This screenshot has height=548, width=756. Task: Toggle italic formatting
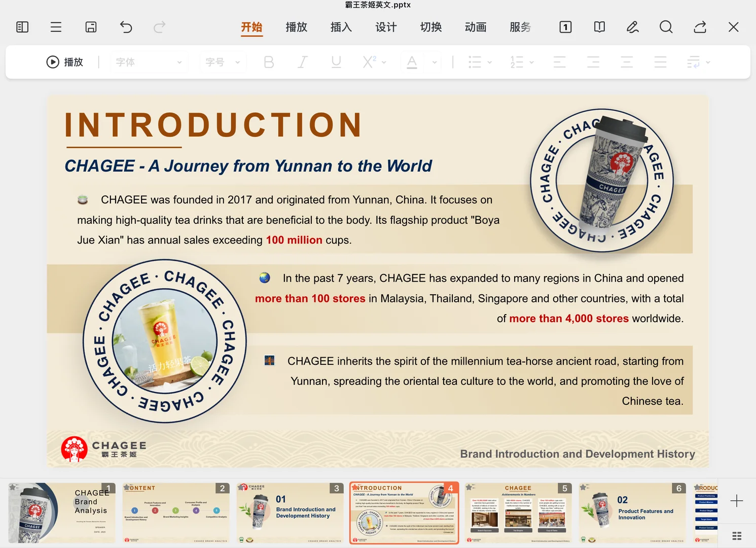point(302,62)
